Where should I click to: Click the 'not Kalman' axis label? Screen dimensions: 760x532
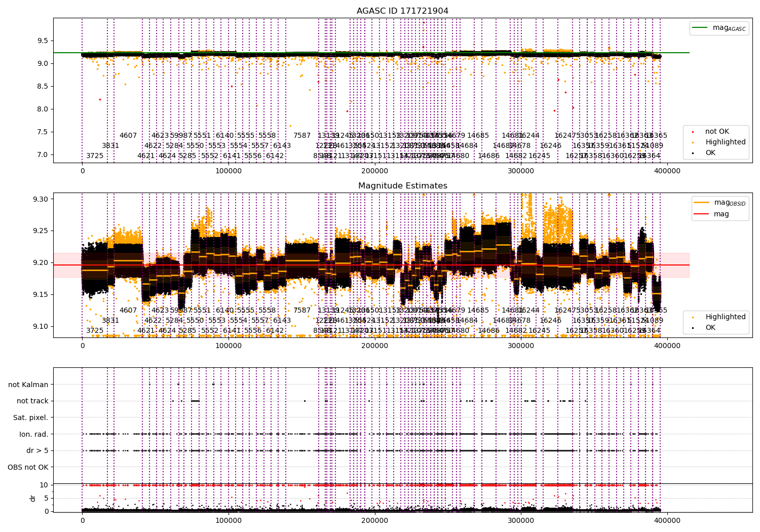tap(28, 385)
